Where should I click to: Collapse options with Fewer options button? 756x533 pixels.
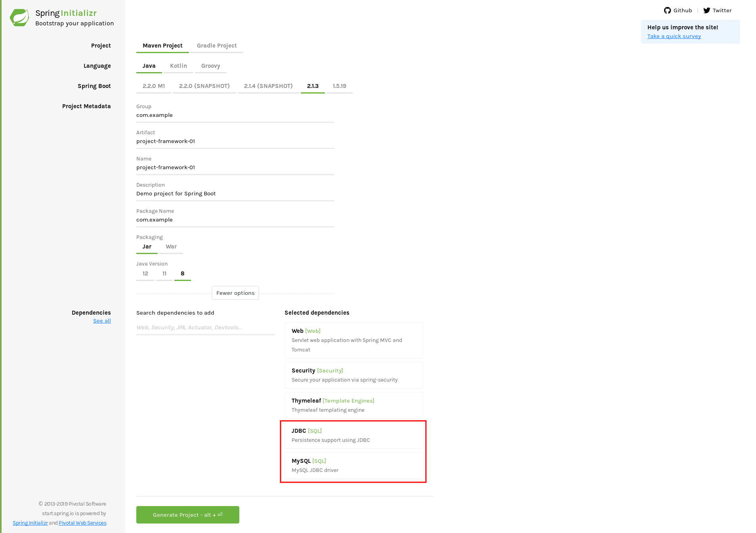[235, 293]
